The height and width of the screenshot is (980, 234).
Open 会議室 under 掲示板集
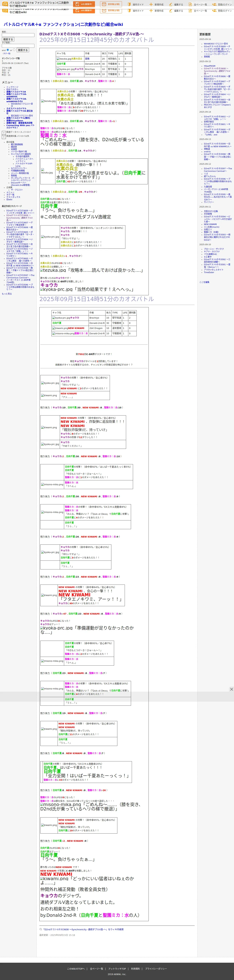[x=14, y=149]
